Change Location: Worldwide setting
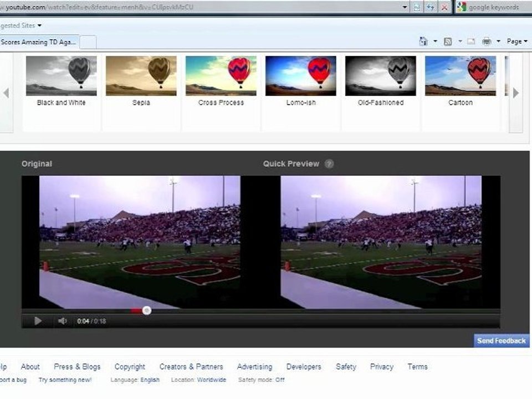The height and width of the screenshot is (399, 532). pos(198,380)
